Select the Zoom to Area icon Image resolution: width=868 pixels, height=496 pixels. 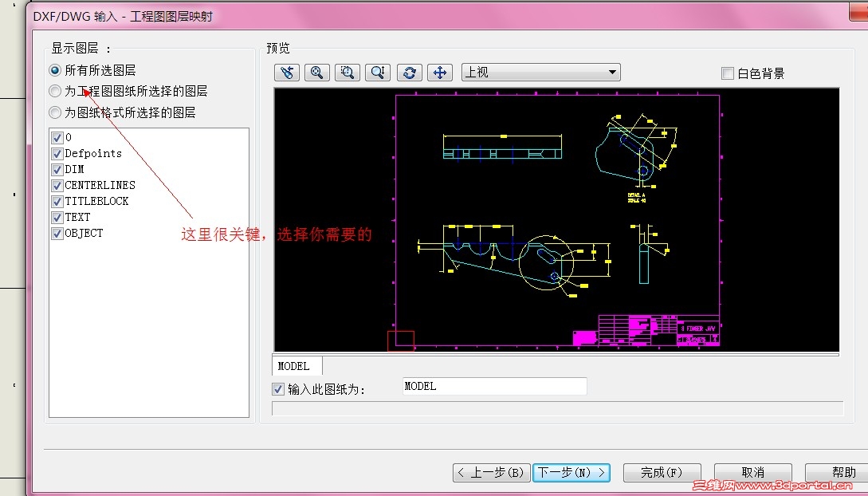click(x=348, y=73)
